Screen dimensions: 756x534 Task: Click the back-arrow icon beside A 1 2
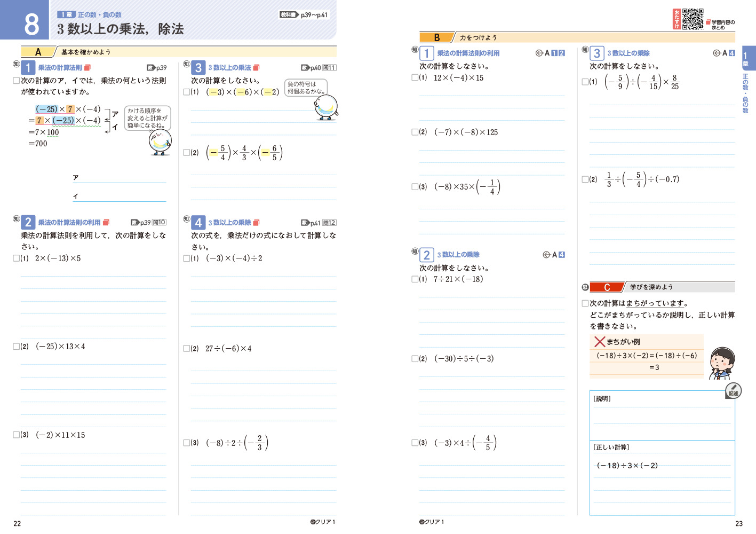[x=539, y=53]
